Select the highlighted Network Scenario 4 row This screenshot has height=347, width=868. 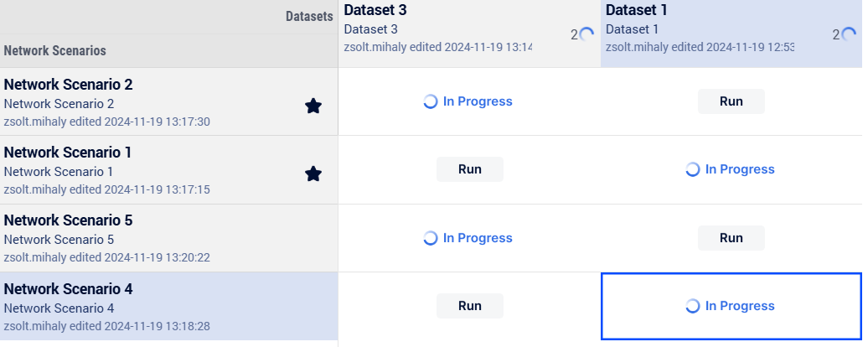[169, 306]
